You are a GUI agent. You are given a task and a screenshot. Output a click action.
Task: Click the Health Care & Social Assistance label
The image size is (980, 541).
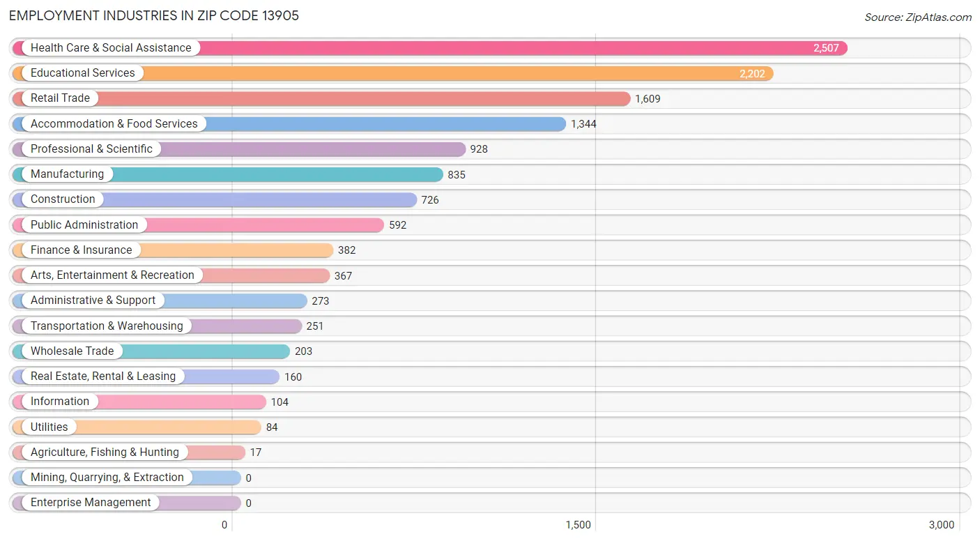111,48
